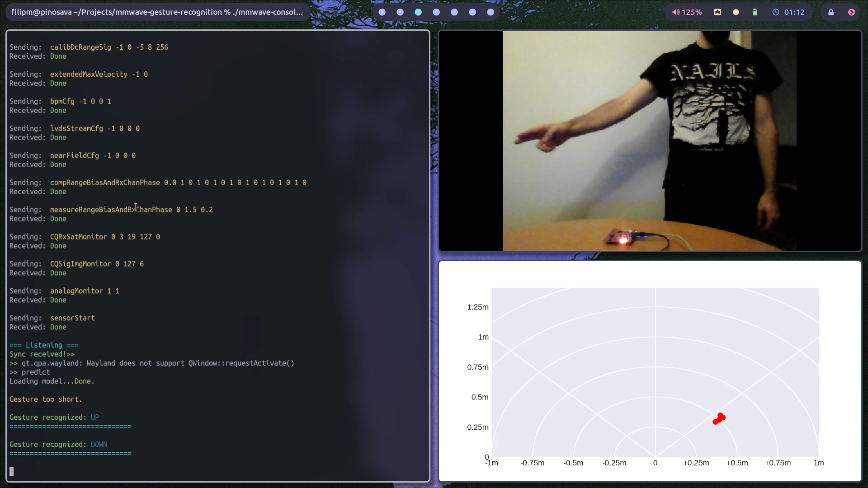Click the terminal window title in top bar
868x488 pixels.
(157, 12)
